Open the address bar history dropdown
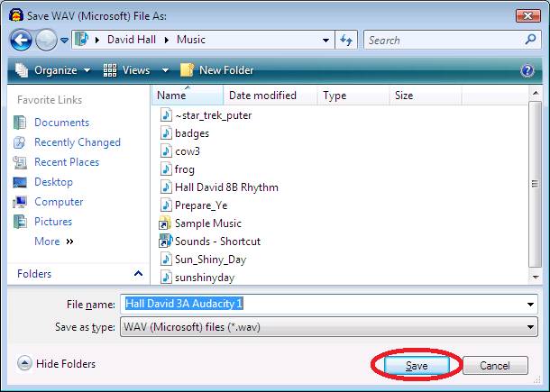Screen dimensions: 550x392 pos(325,40)
